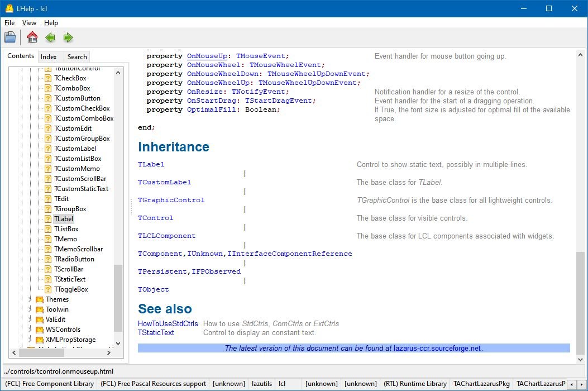This screenshot has width=588, height=391.
Task: Follow the TCustomLabel inheritance link
Action: pyautogui.click(x=164, y=182)
